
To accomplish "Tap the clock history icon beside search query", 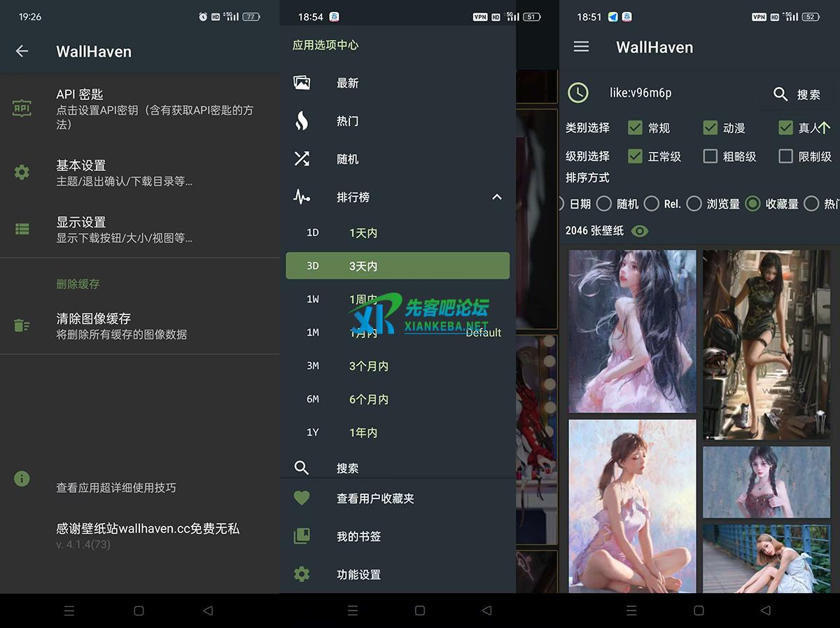I will coord(578,93).
